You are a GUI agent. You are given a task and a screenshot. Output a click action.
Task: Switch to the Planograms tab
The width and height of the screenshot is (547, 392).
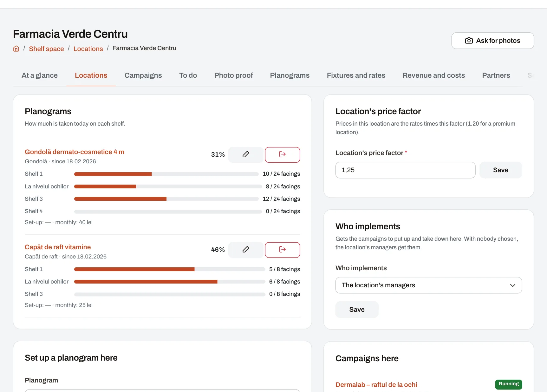click(x=290, y=75)
